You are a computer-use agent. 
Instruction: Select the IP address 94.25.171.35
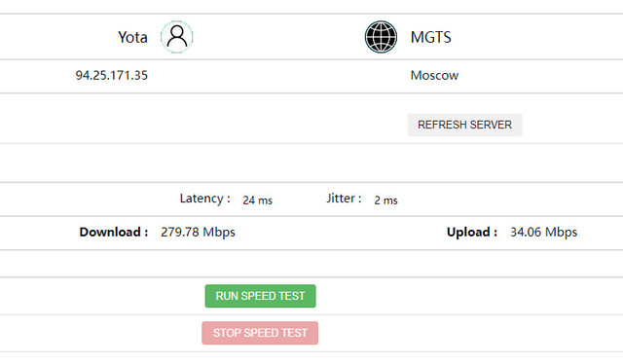pyautogui.click(x=112, y=75)
